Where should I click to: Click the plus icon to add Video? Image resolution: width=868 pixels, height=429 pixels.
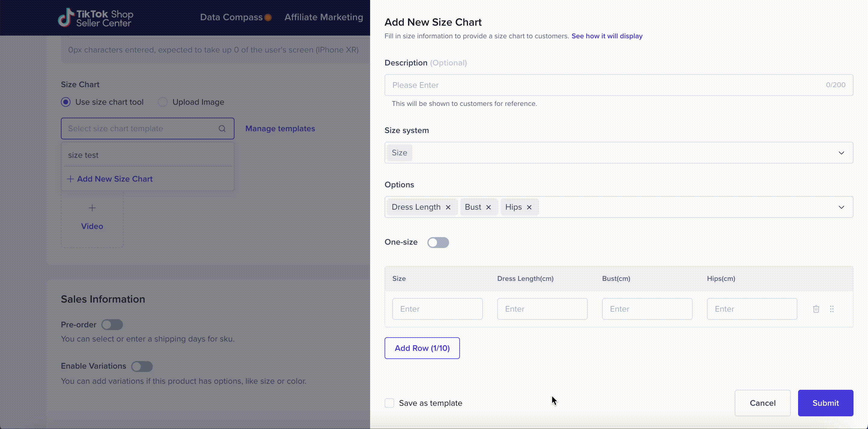click(92, 208)
